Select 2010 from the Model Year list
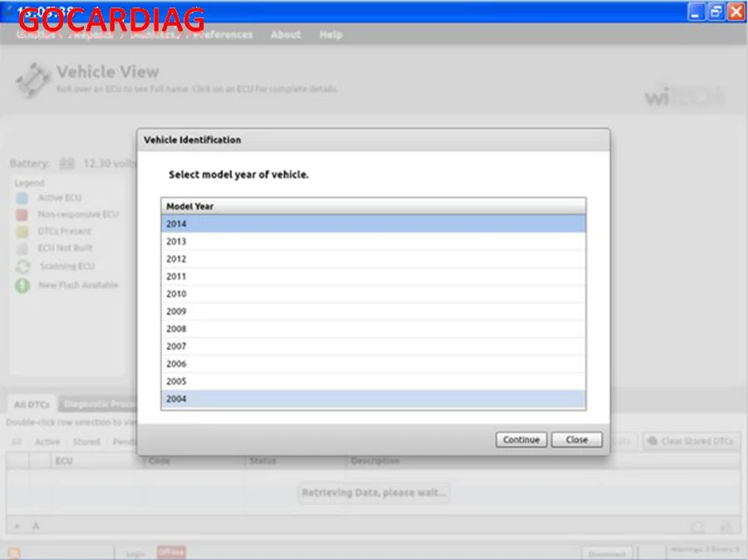The height and width of the screenshot is (560, 748). (373, 294)
